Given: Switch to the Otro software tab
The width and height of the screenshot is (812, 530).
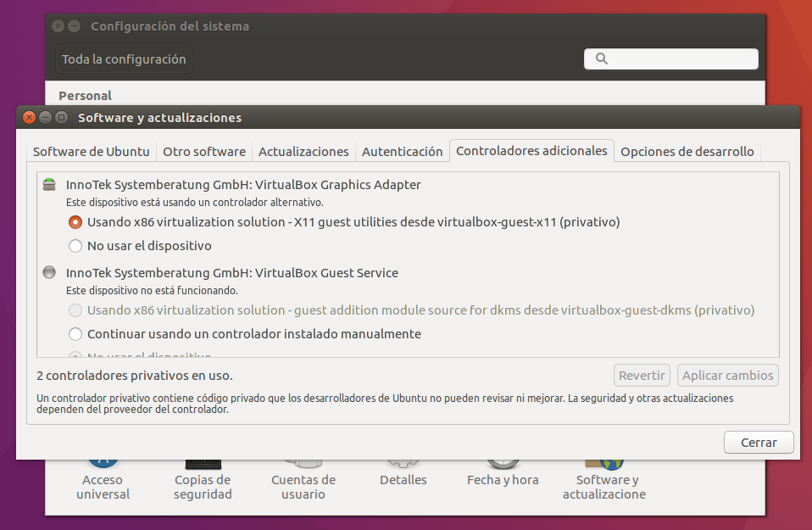Looking at the screenshot, I should click(204, 152).
